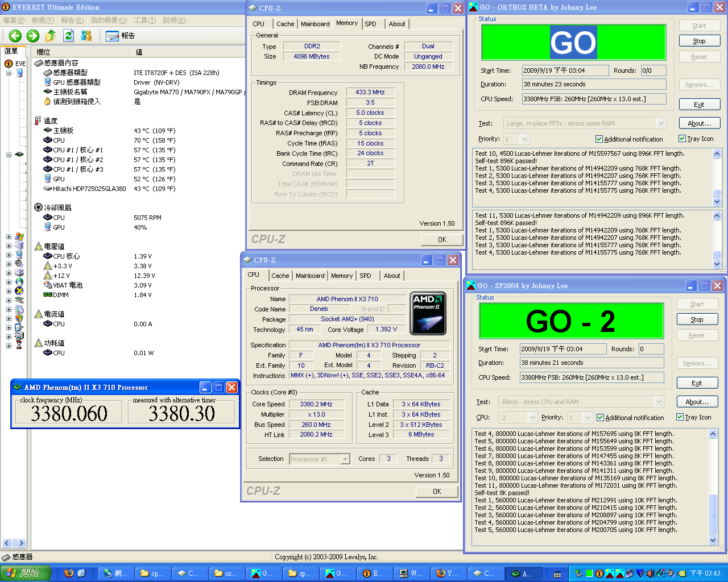The width and height of the screenshot is (728, 582).
Task: Click Stop in the SP2004 window
Action: tap(697, 319)
